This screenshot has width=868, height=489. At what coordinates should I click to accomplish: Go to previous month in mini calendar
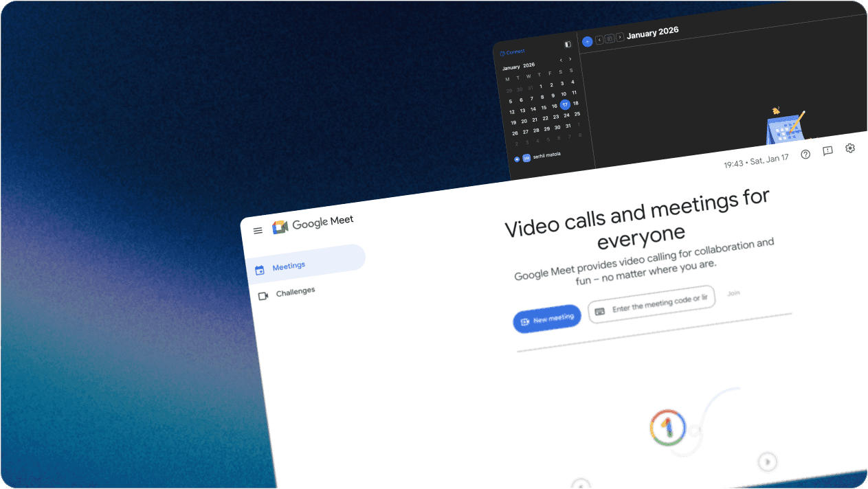(561, 60)
